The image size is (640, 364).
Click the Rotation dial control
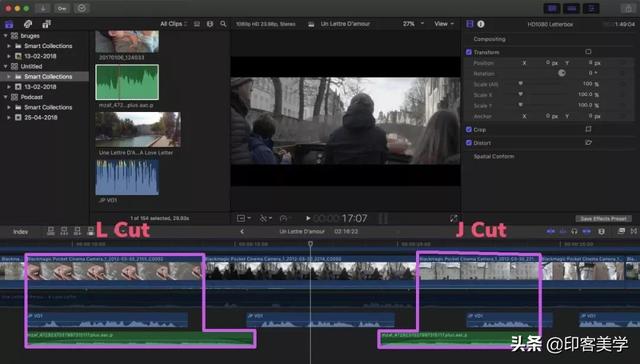pos(562,73)
